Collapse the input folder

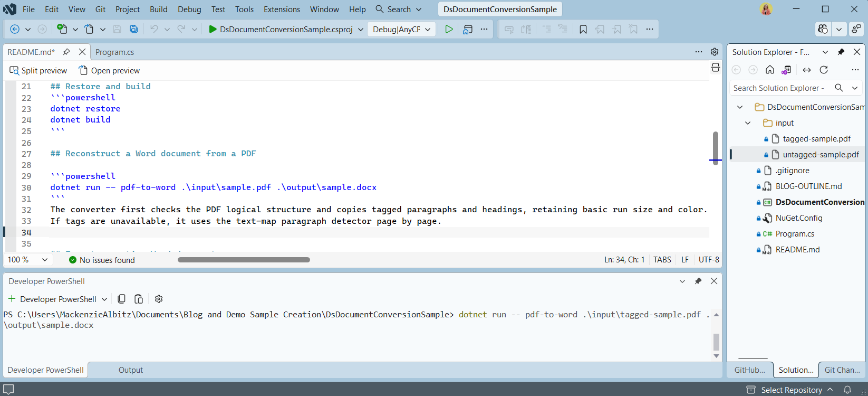748,122
